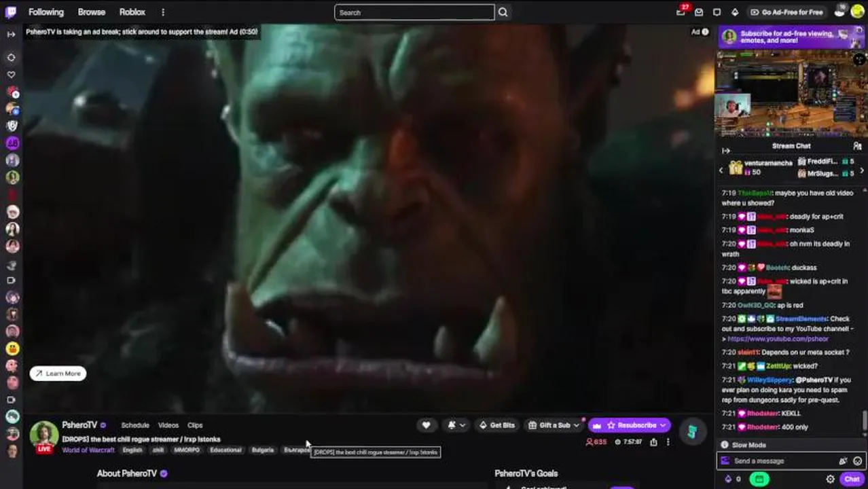Open World of Warcraft category link
This screenshot has height=489, width=868.
coord(88,450)
